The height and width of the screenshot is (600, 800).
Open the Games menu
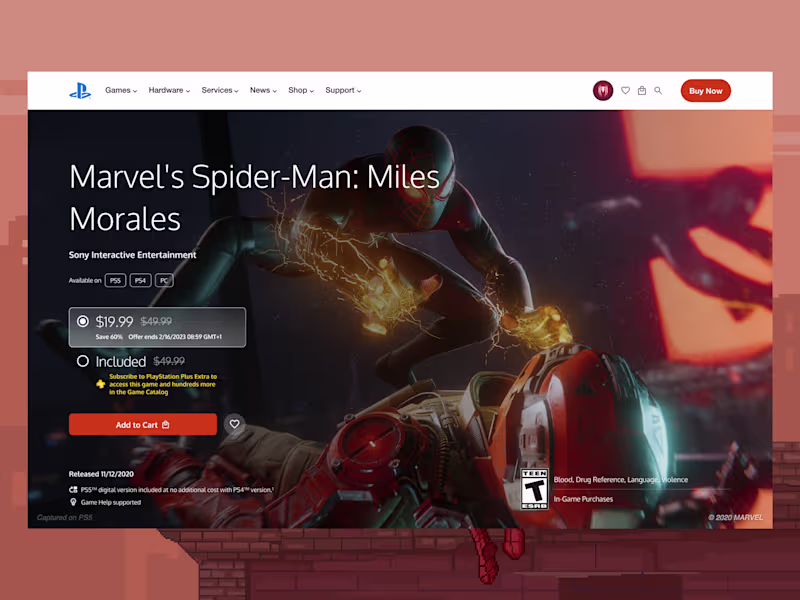121,90
